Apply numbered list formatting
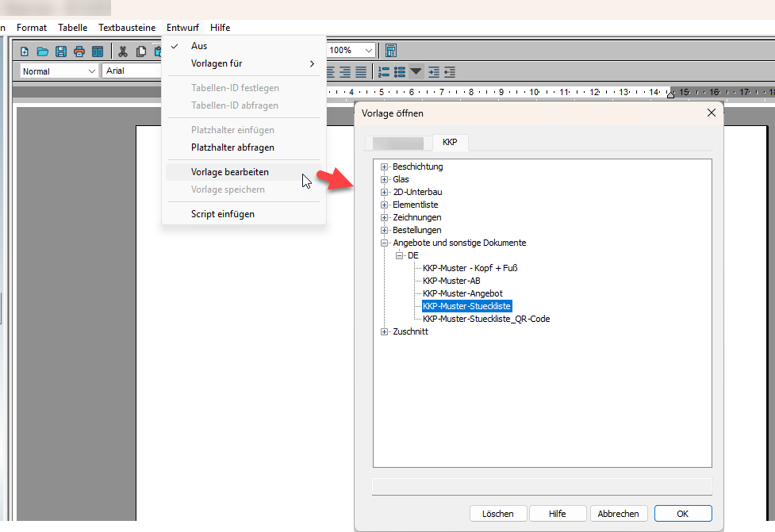Screen dimensions: 775x532 coord(384,71)
